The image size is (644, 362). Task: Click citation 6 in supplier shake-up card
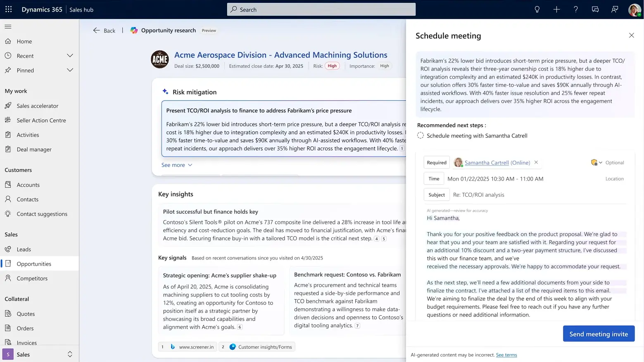tap(240, 327)
